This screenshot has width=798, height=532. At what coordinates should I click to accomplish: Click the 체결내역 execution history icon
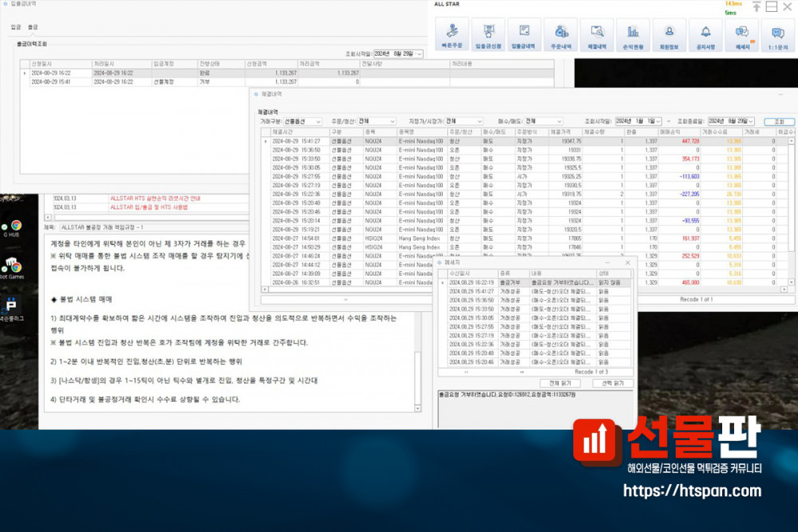(x=596, y=37)
